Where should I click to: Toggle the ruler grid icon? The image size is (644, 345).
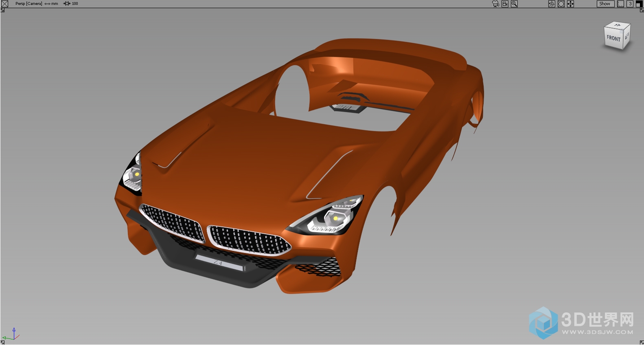620,4
